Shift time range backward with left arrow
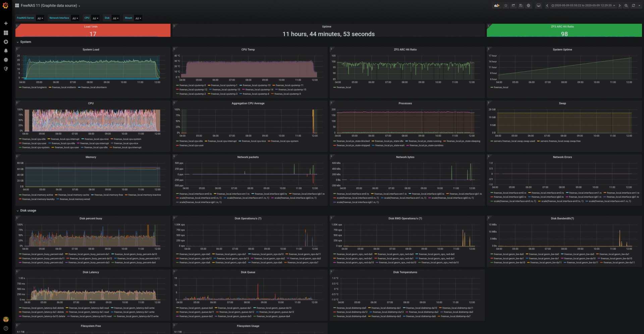 547,5
